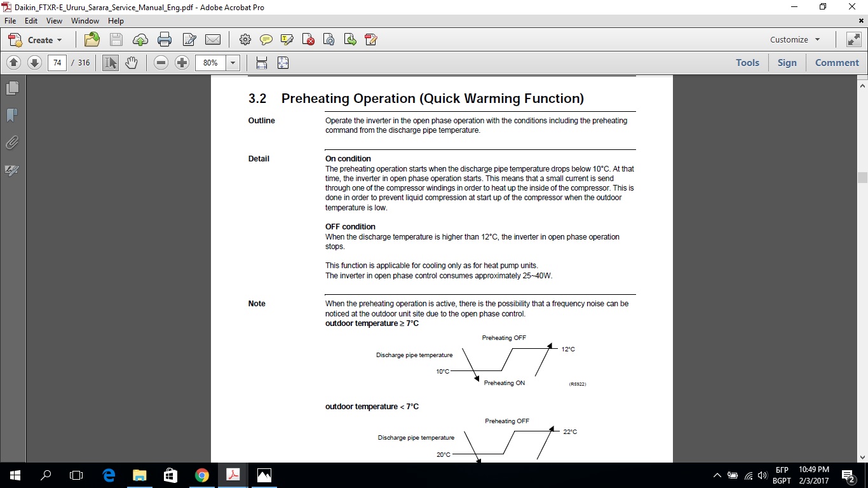The height and width of the screenshot is (488, 868).
Task: Click the sign document pen icon
Action: [x=371, y=39]
